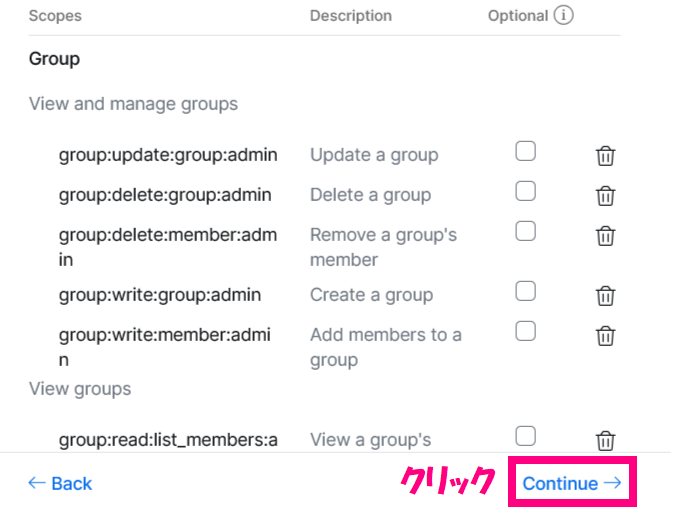Click trash icon for group:delete:member:admin
Screen dimensions: 677x512
coord(605,236)
